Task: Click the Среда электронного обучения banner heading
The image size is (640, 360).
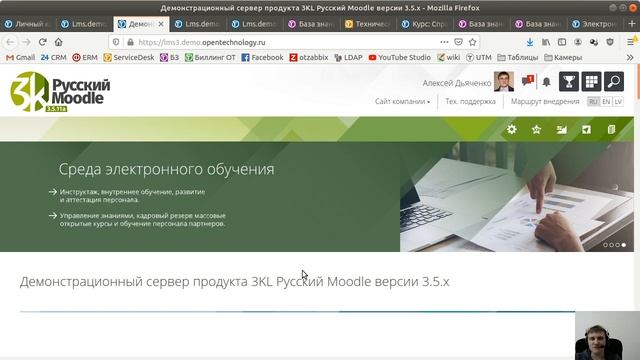Action: [166, 169]
